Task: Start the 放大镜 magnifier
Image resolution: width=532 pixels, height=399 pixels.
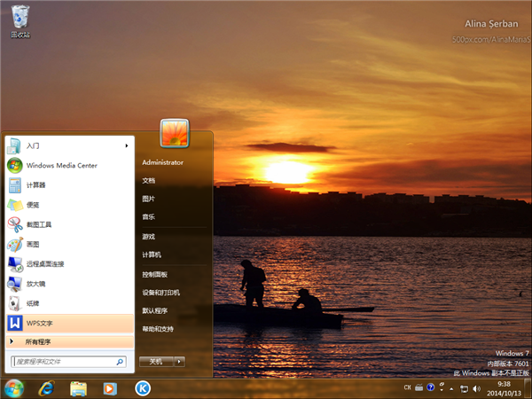Action: click(x=35, y=284)
